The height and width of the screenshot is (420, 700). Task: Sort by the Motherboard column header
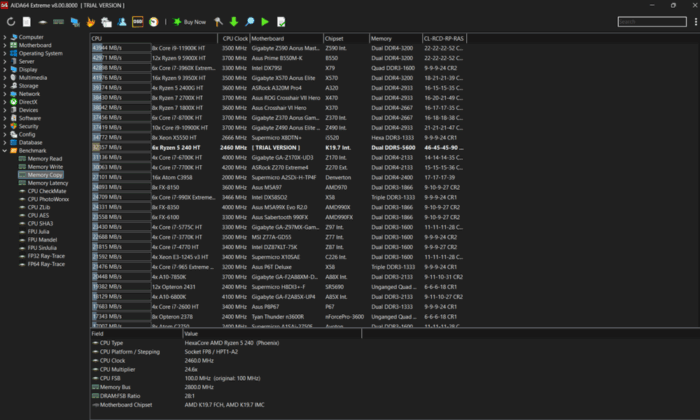point(287,38)
